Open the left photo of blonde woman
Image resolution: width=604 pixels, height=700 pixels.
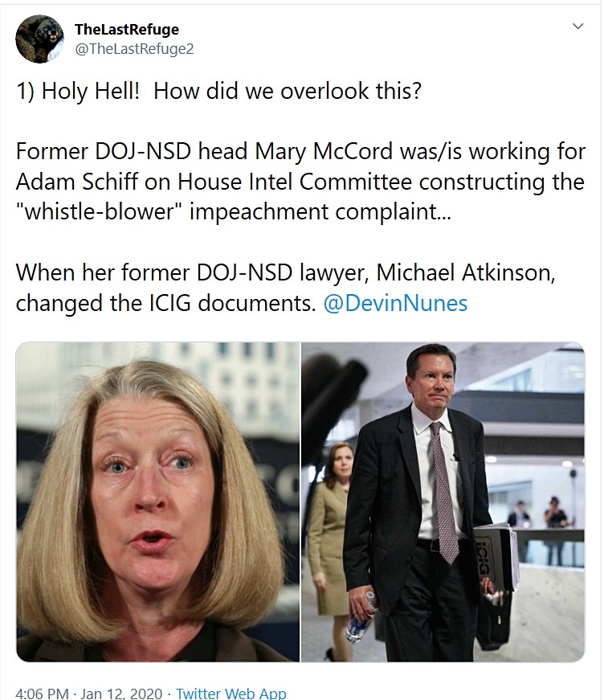(158, 501)
